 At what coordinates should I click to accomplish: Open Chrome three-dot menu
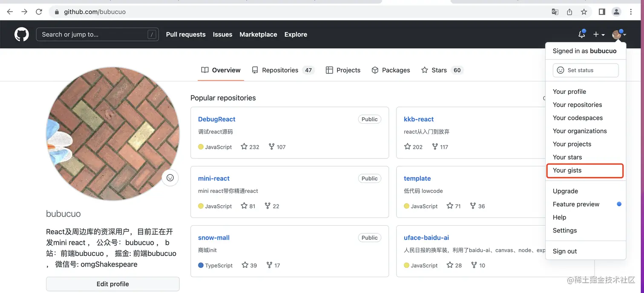[x=631, y=12]
